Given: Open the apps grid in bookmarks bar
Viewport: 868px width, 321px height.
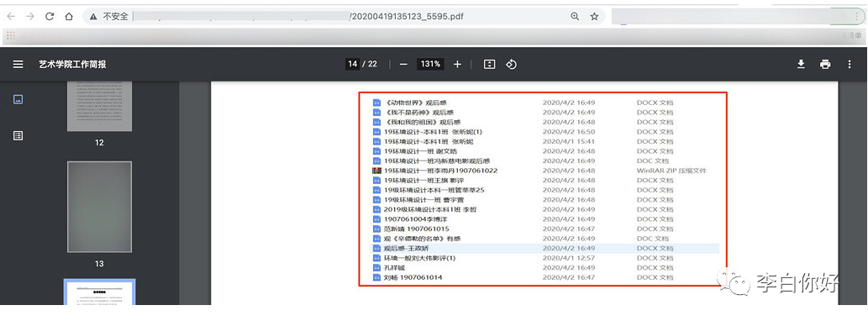Looking at the screenshot, I should click(x=11, y=36).
